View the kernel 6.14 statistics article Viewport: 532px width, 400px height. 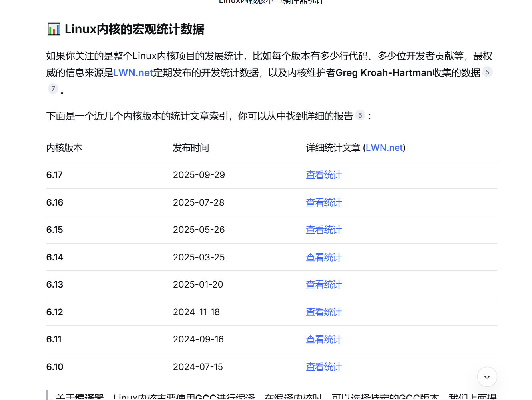pos(324,257)
